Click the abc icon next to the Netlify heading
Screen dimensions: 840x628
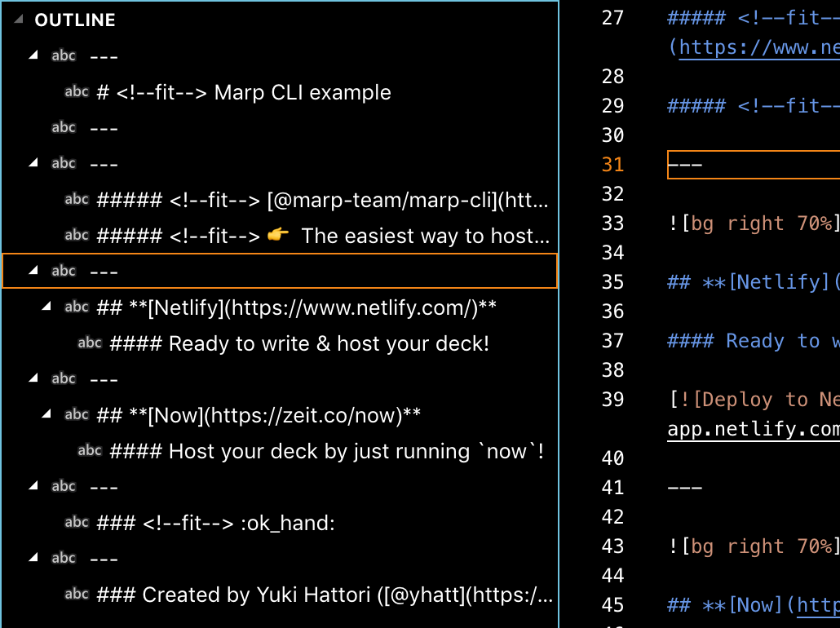point(77,307)
